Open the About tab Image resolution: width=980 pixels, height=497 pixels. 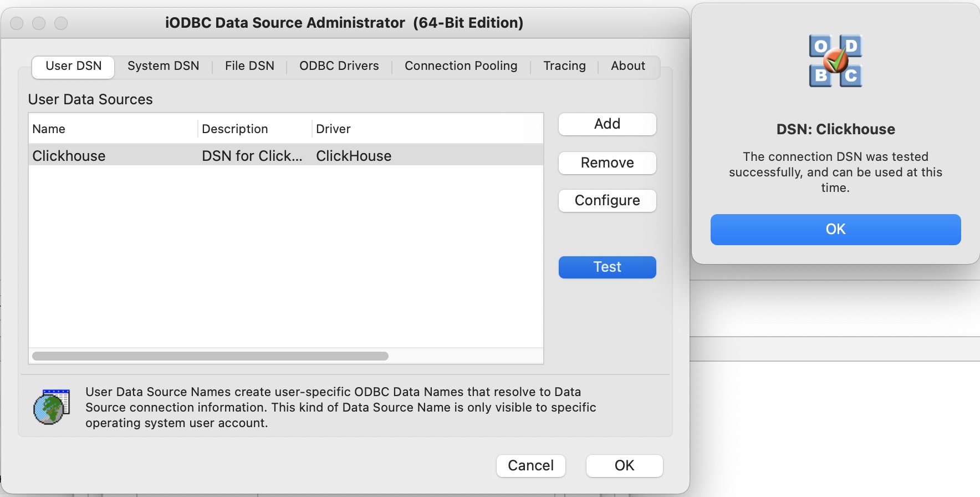pyautogui.click(x=628, y=66)
